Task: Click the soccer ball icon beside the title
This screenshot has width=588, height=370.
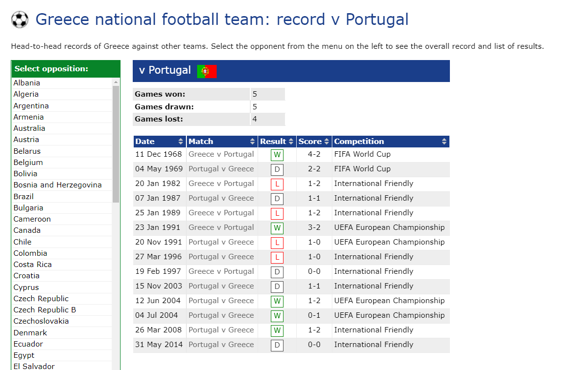Action: [x=20, y=20]
